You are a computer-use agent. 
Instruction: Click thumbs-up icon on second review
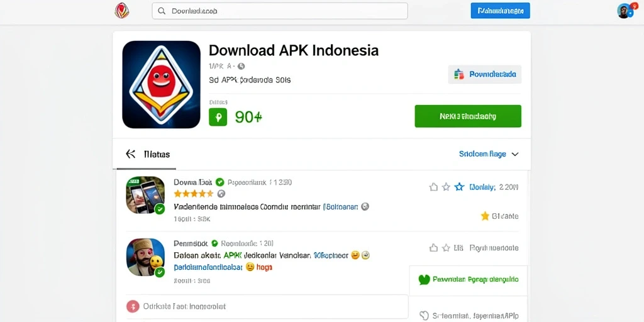pos(433,248)
